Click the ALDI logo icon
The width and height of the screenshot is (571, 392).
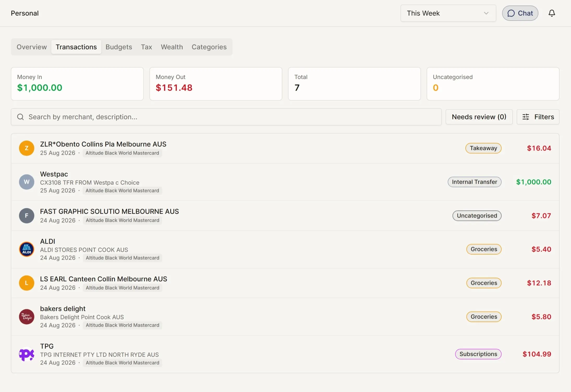pyautogui.click(x=27, y=249)
